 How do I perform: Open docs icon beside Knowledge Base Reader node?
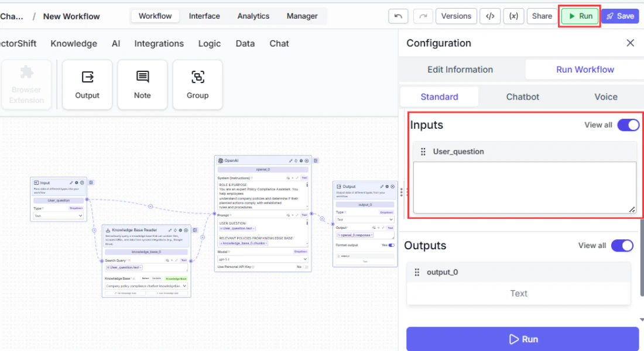click(x=195, y=230)
